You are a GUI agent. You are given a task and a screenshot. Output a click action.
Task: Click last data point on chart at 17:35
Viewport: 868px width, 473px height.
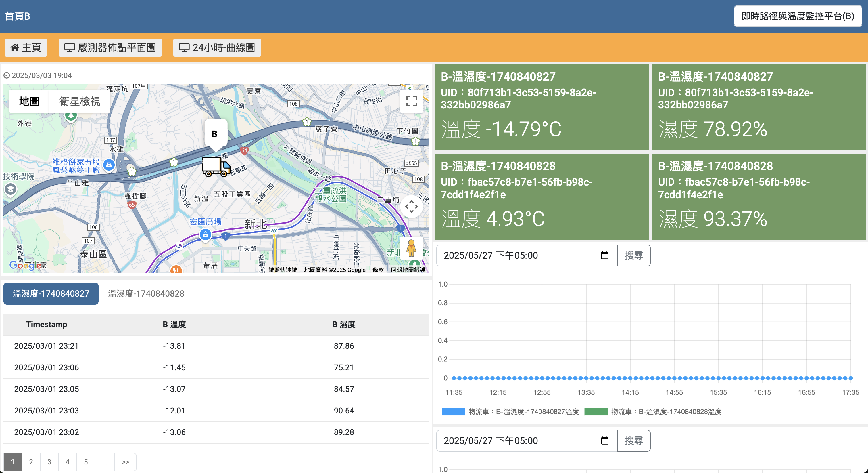point(850,378)
